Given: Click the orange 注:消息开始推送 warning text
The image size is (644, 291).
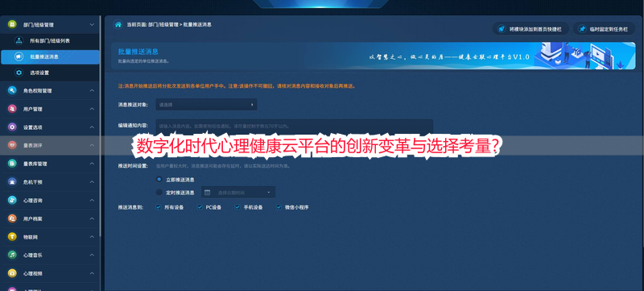Looking at the screenshot, I should pyautogui.click(x=237, y=86).
